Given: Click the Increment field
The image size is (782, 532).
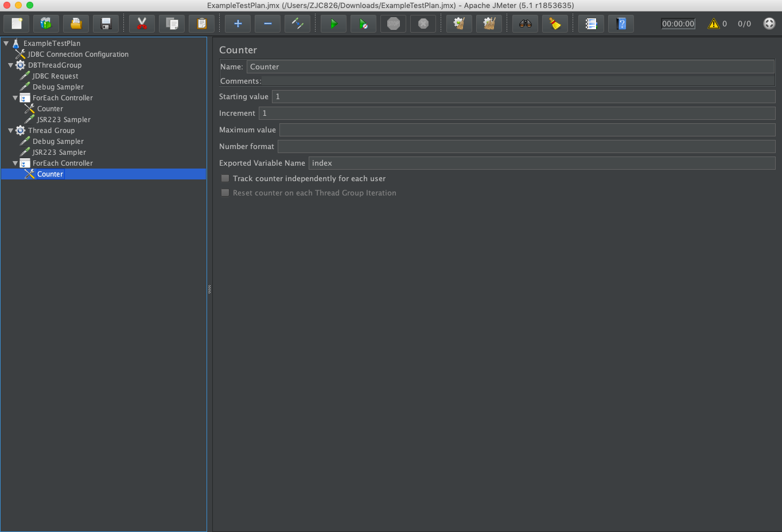Looking at the screenshot, I should coord(517,113).
